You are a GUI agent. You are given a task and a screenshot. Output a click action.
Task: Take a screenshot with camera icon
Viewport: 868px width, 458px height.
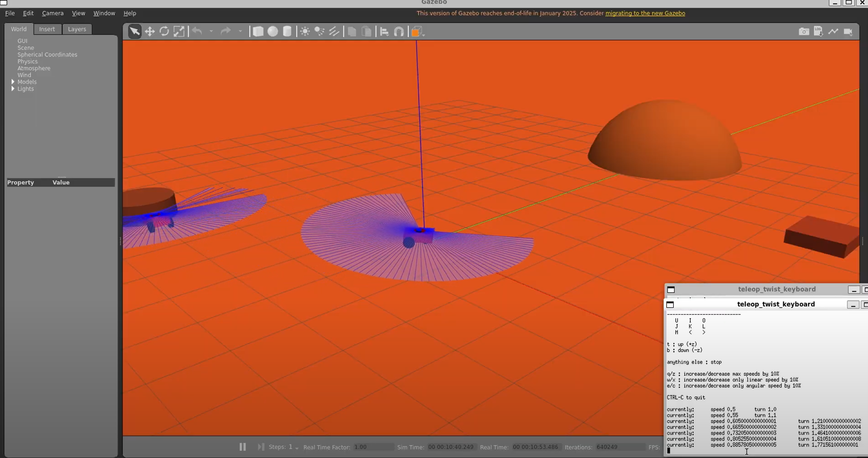(x=804, y=32)
